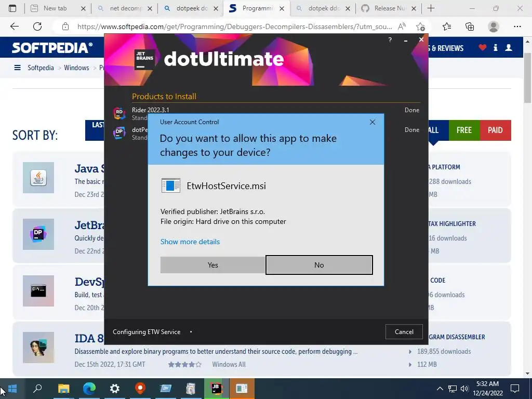Image resolution: width=532 pixels, height=399 pixels.
Task: Open Favorites list icon
Action: click(447, 26)
